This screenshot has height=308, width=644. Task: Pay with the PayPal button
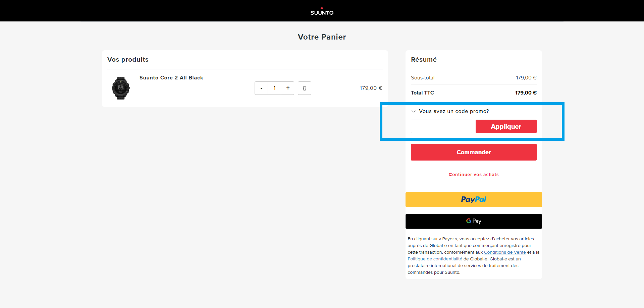474,199
